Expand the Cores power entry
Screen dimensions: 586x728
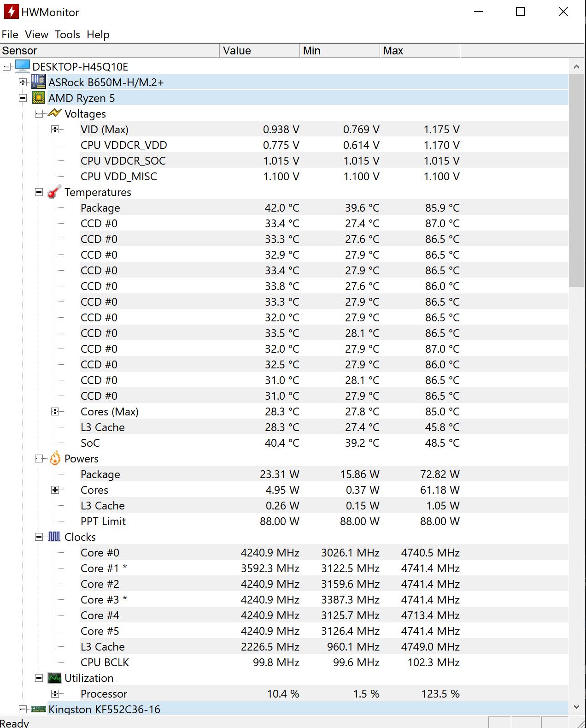click(x=55, y=490)
